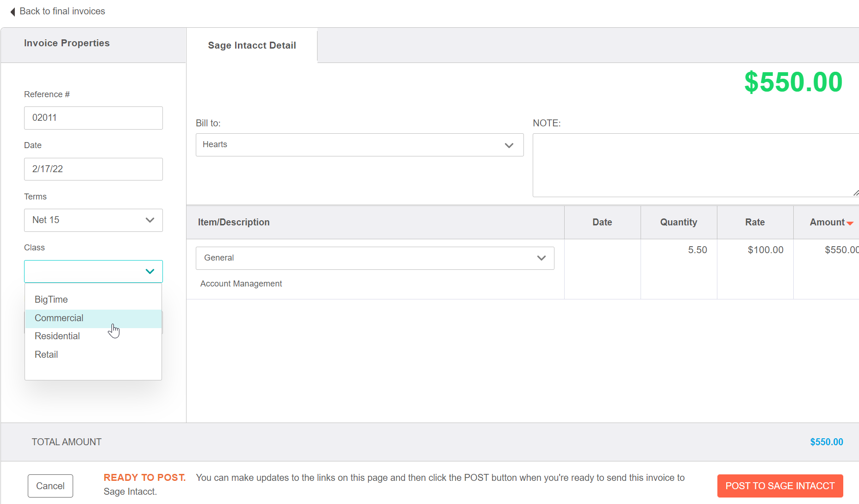Click into the NOTE text area
Image resolution: width=859 pixels, height=504 pixels.
[696, 165]
